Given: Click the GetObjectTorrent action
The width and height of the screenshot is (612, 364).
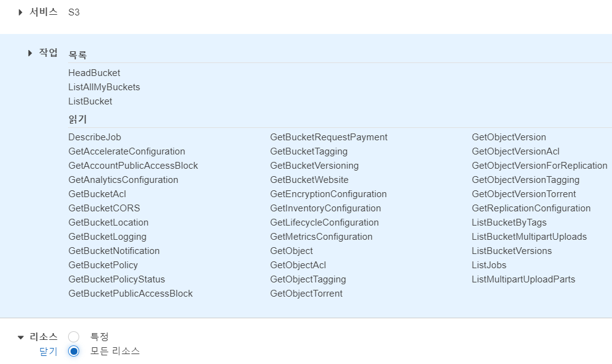Looking at the screenshot, I should pos(306,294).
